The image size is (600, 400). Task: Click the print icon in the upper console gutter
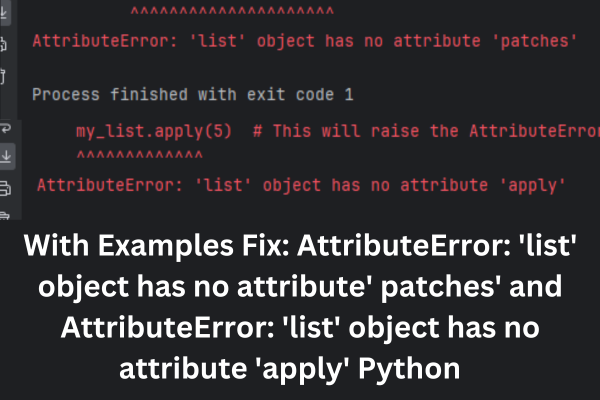(3, 44)
